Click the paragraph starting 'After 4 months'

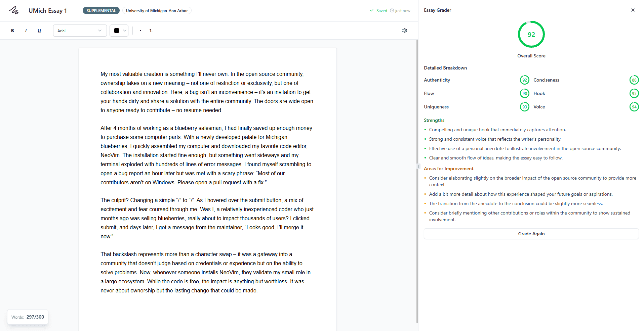tap(207, 155)
